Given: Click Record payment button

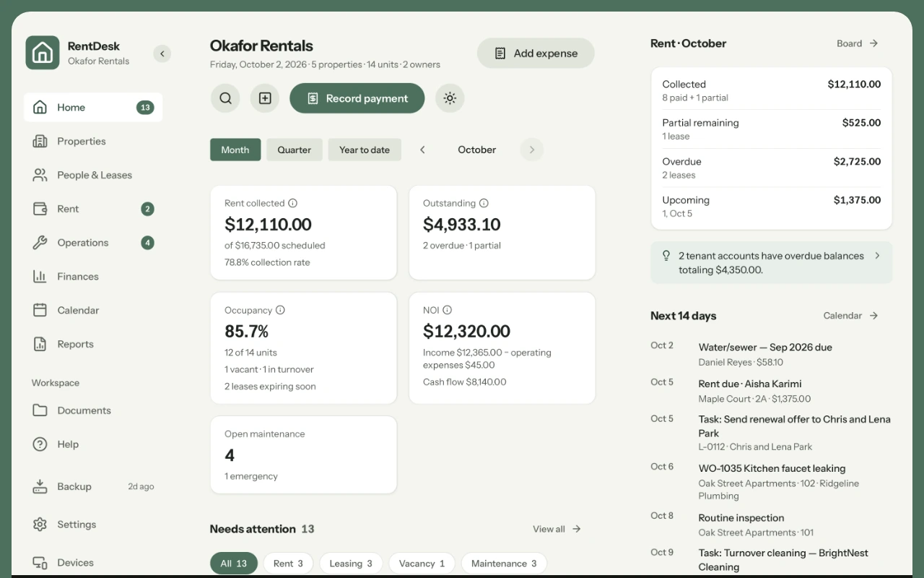Looking at the screenshot, I should [357, 98].
